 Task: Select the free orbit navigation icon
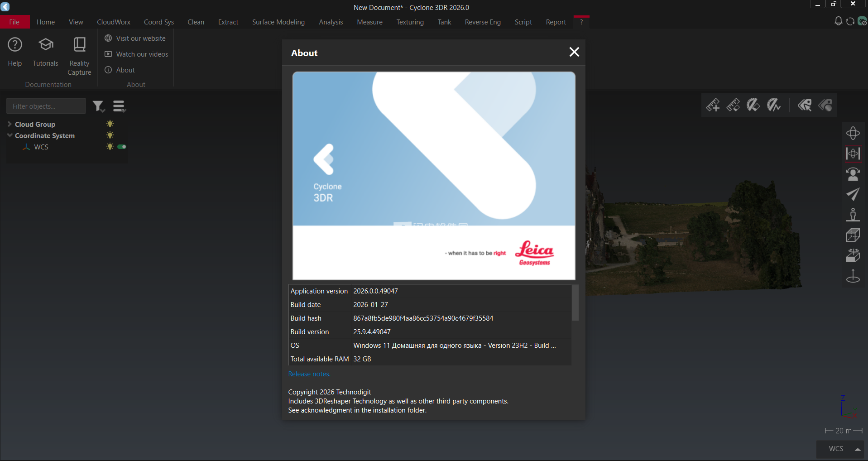click(853, 133)
